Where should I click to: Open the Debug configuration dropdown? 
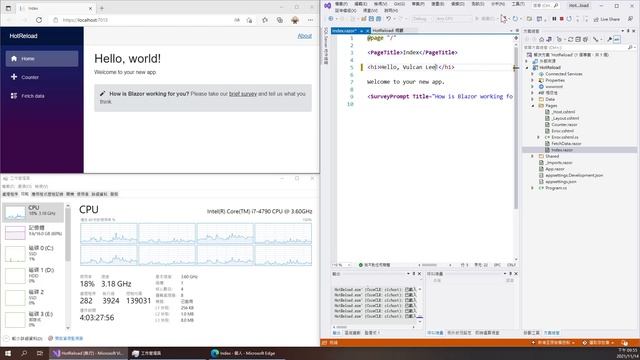[x=421, y=19]
